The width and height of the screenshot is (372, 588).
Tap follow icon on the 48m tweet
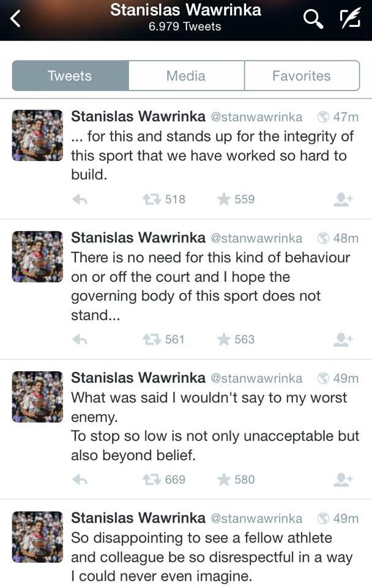click(343, 339)
